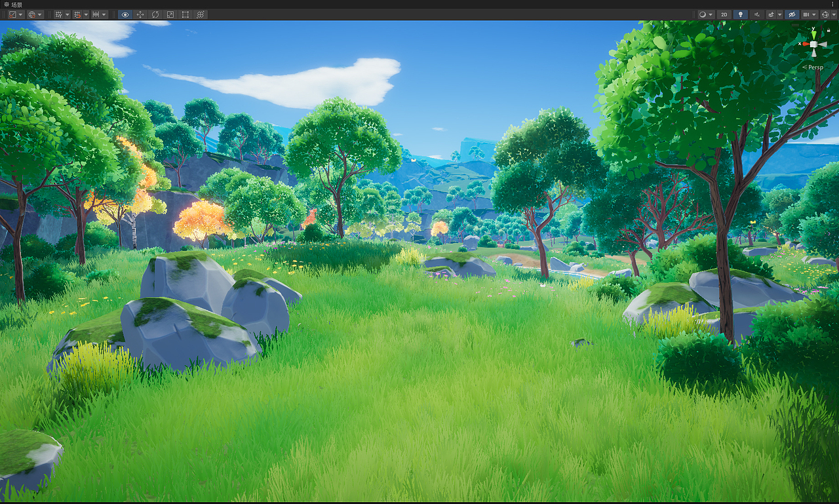Open increment snap settings dropdown arrow
This screenshot has width=839, height=504.
[104, 14]
